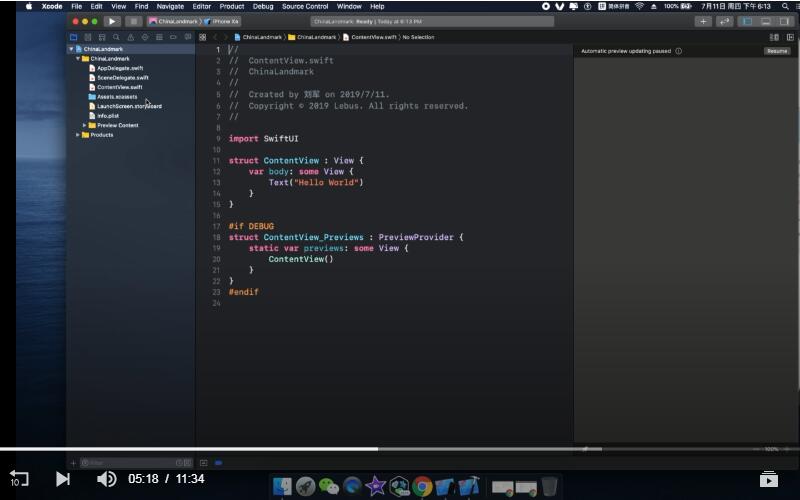Click the related items grid icon in jump bar
This screenshot has height=500, width=800.
click(203, 37)
